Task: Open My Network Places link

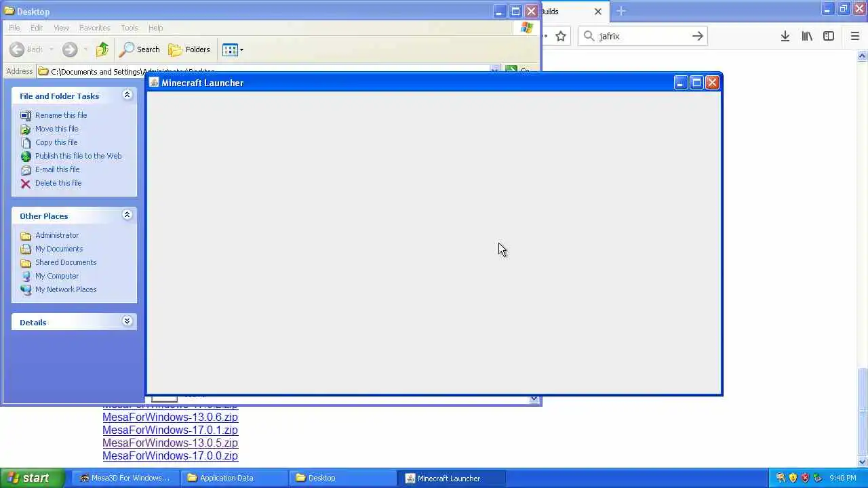Action: tap(66, 289)
